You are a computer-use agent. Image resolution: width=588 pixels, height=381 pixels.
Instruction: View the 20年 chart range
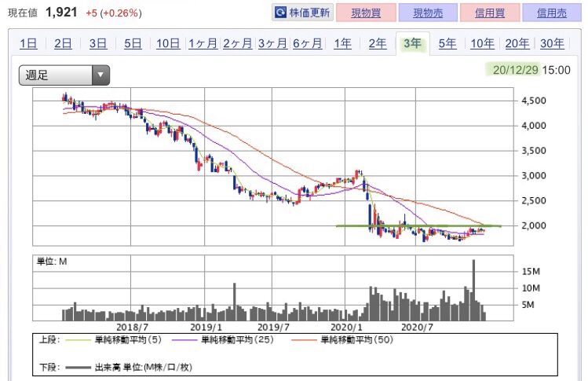pyautogui.click(x=517, y=43)
